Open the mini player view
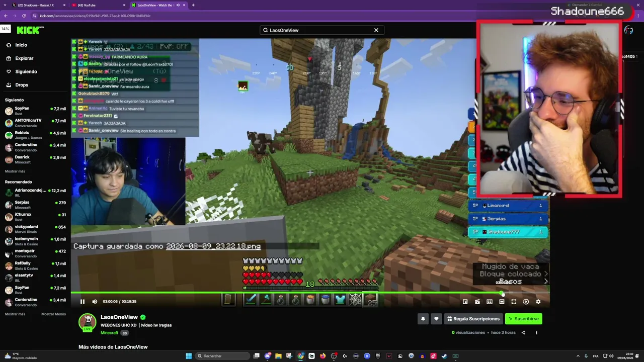The width and height of the screenshot is (644, 362). (465, 302)
